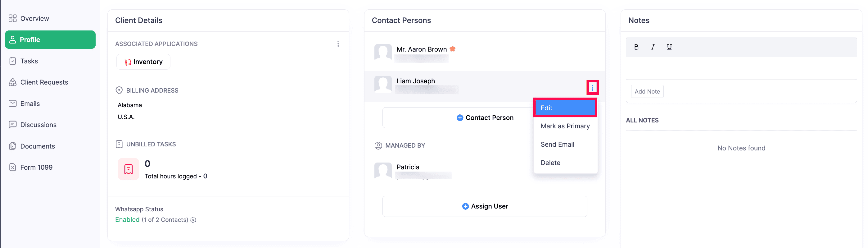Viewport: 868px width, 248px height.
Task: Select the Bold formatting icon in Notes
Action: tap(636, 47)
